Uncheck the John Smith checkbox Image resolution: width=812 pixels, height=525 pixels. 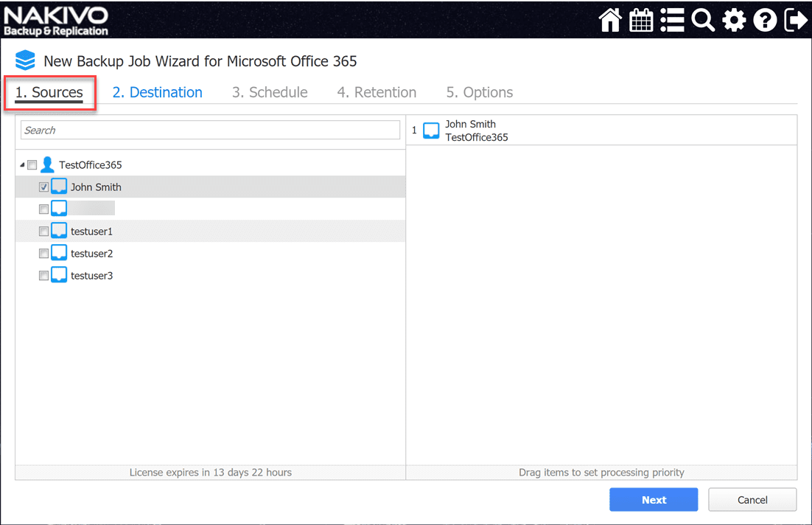(43, 187)
